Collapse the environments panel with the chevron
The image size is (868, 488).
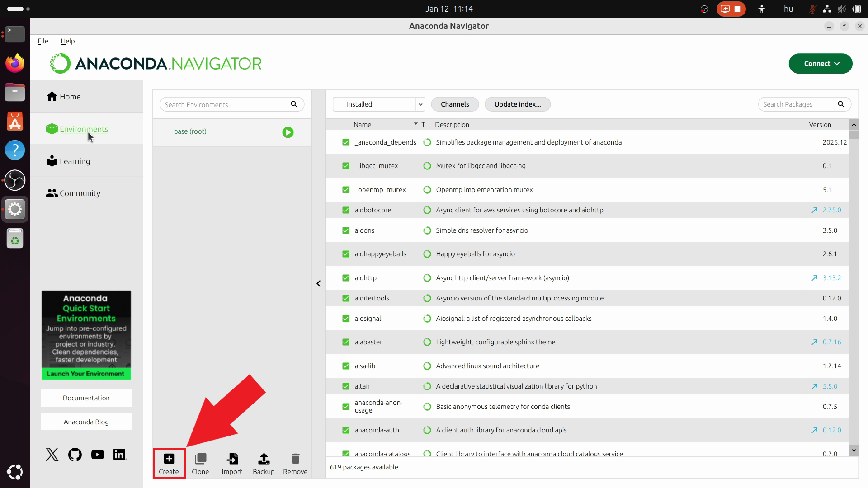click(319, 283)
